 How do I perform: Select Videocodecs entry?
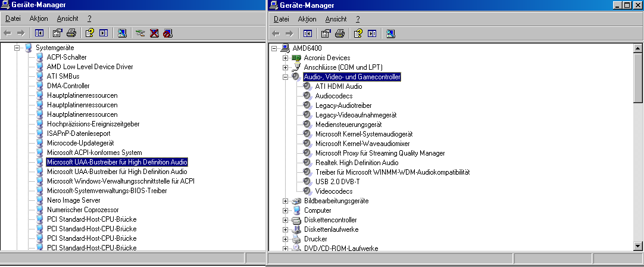coord(334,191)
